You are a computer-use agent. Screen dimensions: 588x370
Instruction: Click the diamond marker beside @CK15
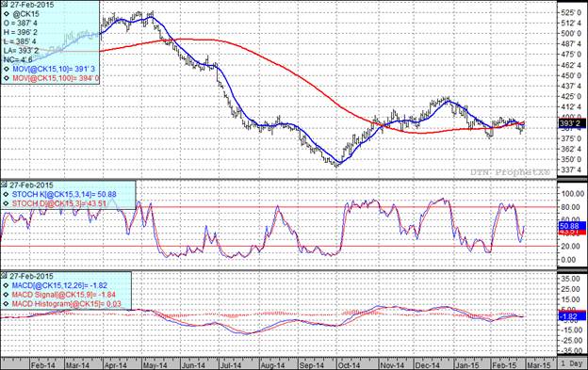coord(6,14)
